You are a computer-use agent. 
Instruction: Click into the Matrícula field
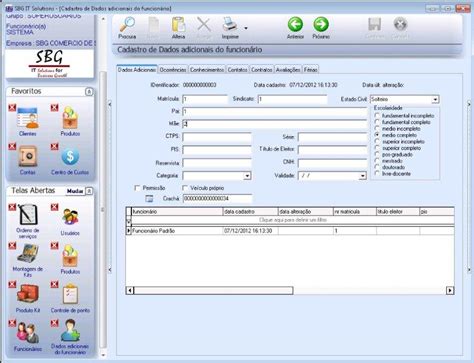tap(205, 99)
